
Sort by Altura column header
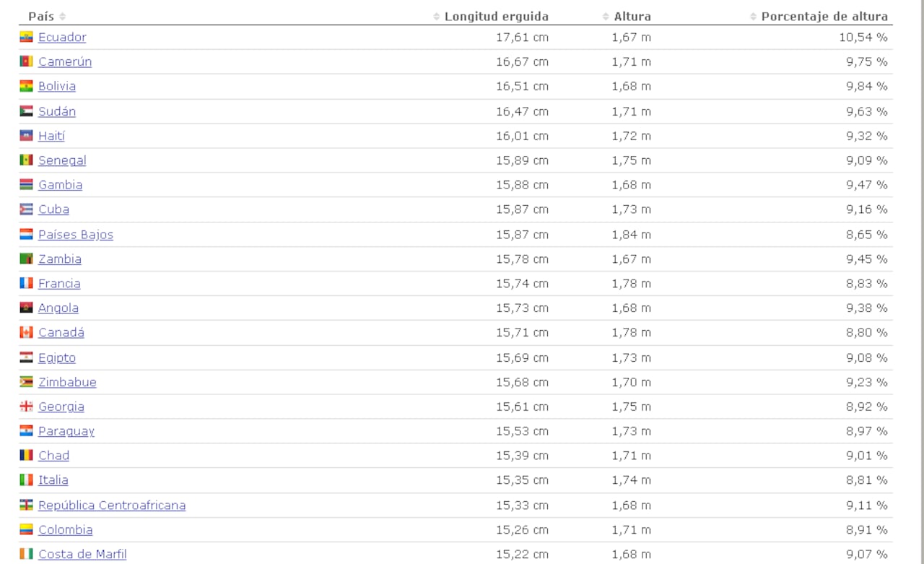pos(632,16)
